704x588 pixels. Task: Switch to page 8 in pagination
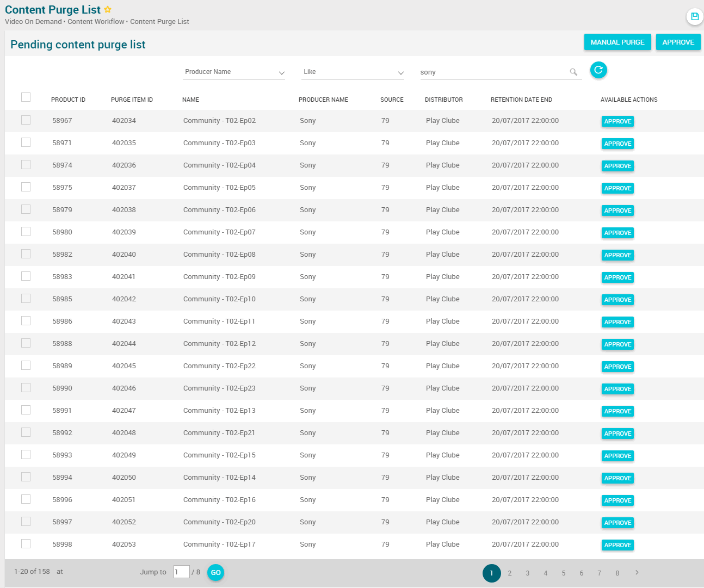click(617, 573)
